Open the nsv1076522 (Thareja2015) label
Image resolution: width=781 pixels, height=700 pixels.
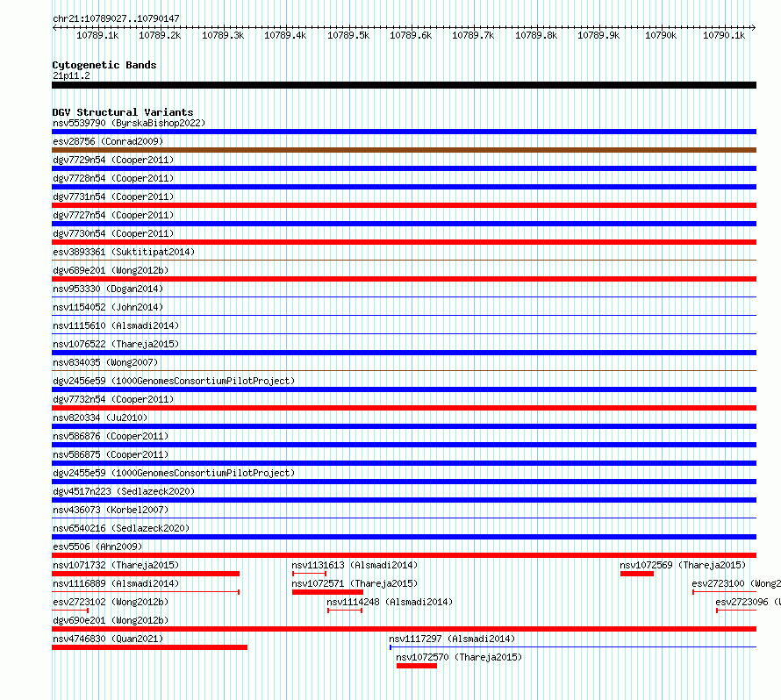116,344
